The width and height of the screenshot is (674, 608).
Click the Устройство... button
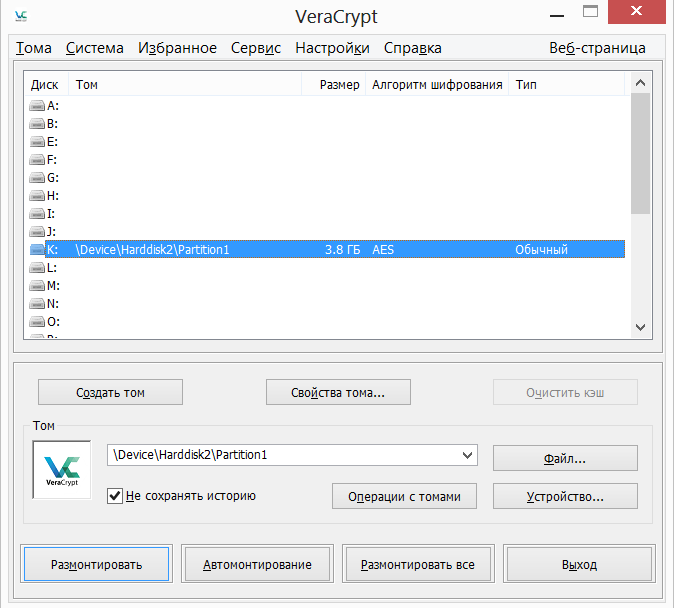click(x=565, y=496)
